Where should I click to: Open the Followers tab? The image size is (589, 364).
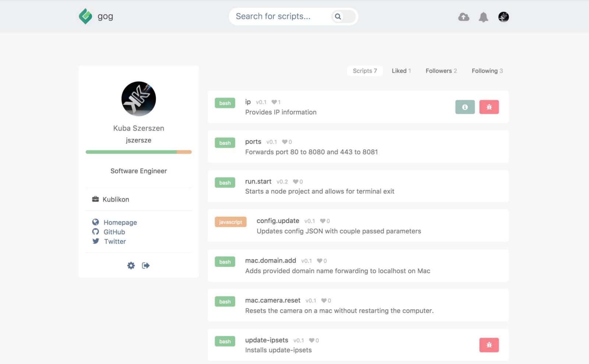coord(441,71)
